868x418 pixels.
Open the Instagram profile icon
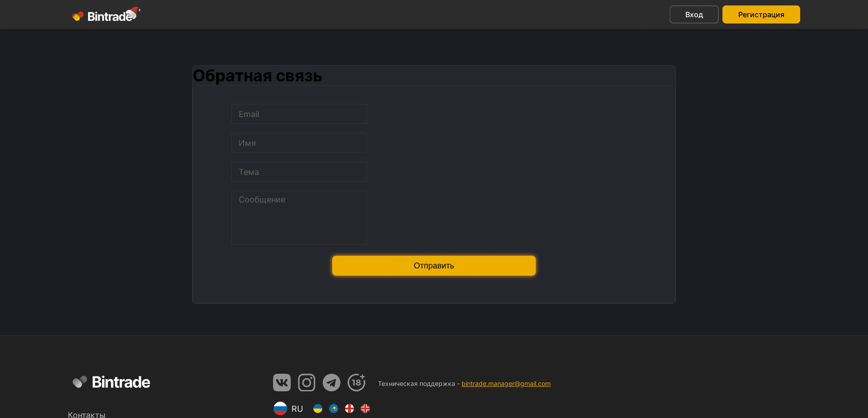[307, 382]
